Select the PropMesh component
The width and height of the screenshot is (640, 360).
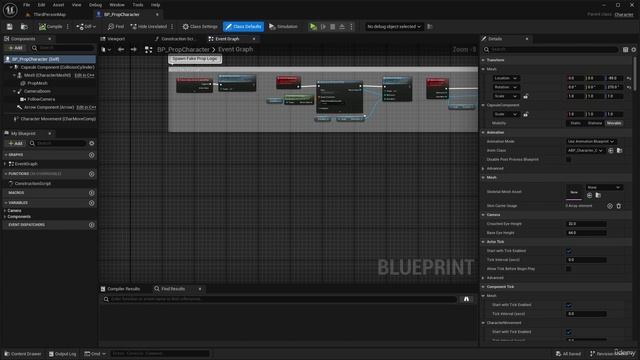point(37,83)
